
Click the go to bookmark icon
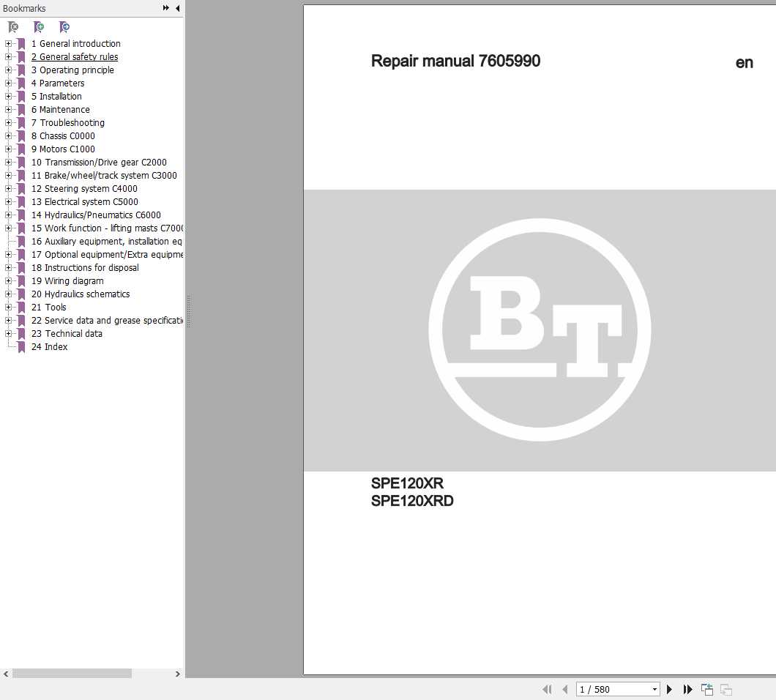64,27
